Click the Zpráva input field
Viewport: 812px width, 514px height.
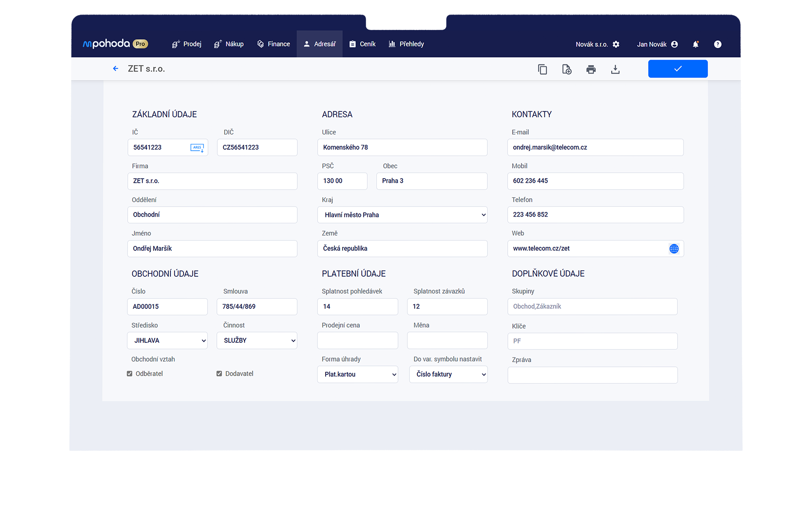point(592,375)
